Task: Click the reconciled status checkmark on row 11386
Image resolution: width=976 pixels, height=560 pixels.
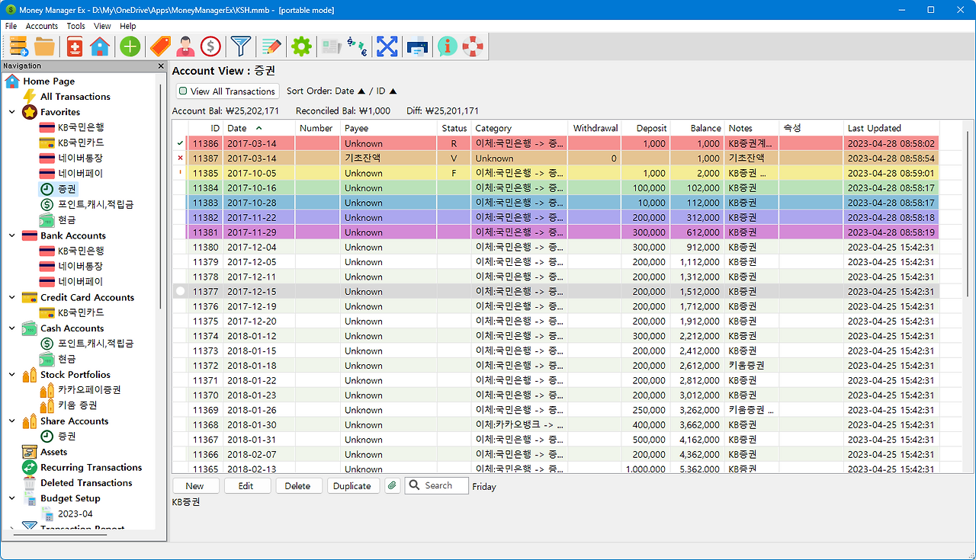Action: coord(178,143)
